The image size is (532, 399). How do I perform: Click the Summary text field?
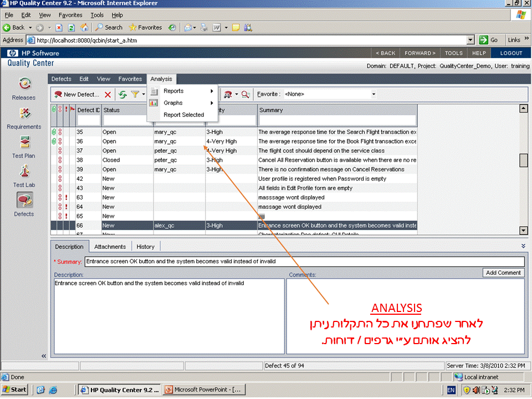tap(305, 262)
